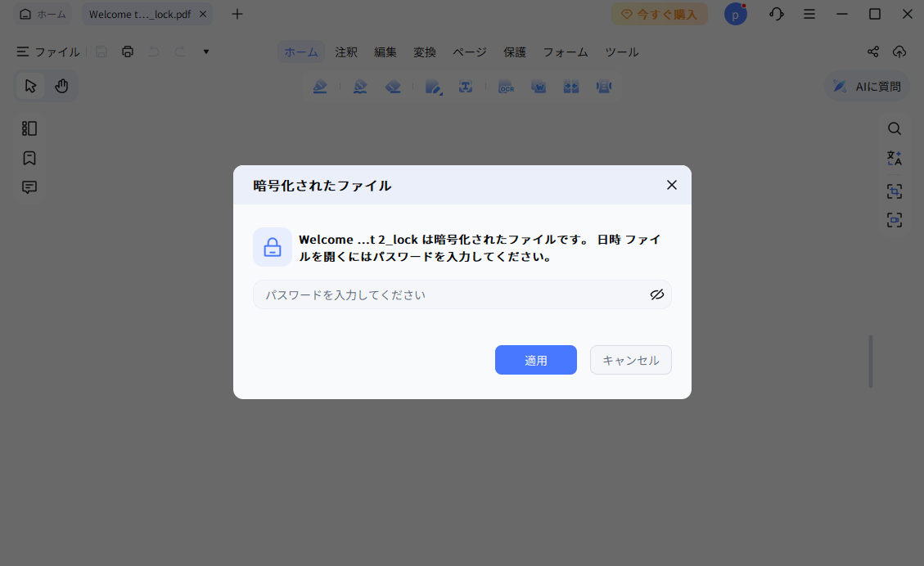Image resolution: width=924 pixels, height=566 pixels.
Task: Open the redo history dropdown arrow
Action: [x=205, y=51]
